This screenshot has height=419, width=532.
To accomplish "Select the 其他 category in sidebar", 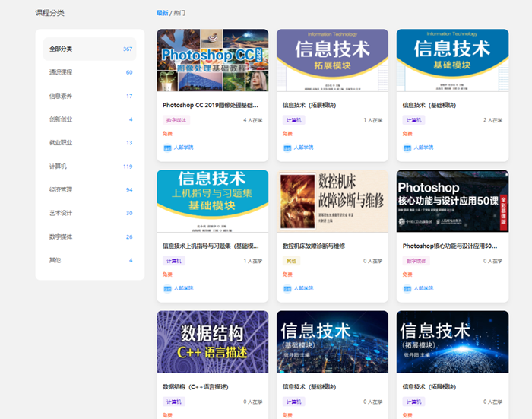I will (x=90, y=260).
